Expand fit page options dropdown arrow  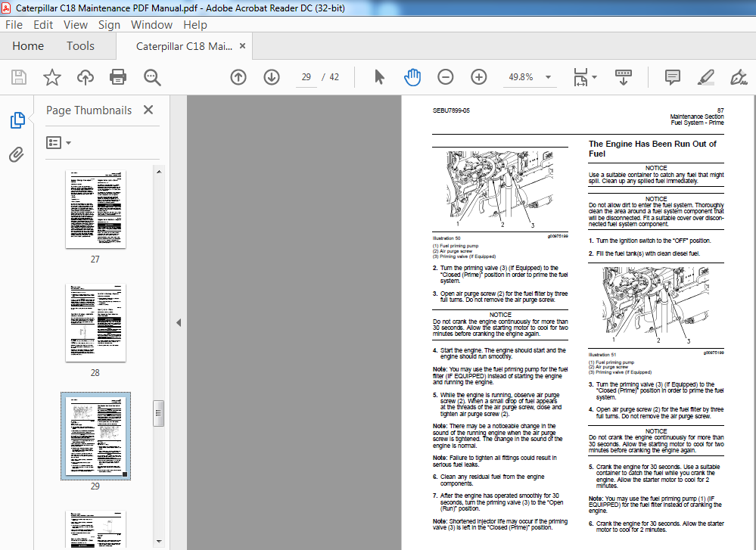[595, 77]
